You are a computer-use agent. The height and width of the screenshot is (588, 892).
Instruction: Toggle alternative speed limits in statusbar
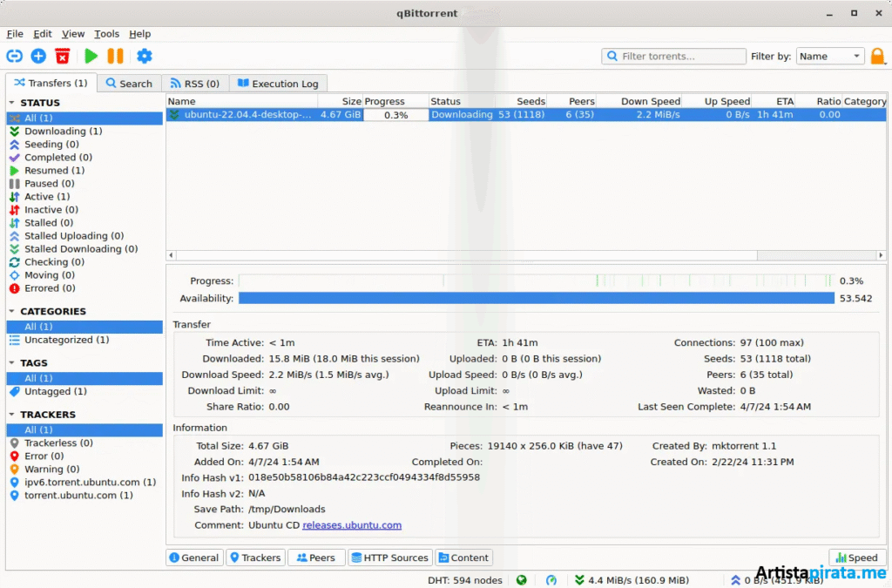[x=551, y=579]
